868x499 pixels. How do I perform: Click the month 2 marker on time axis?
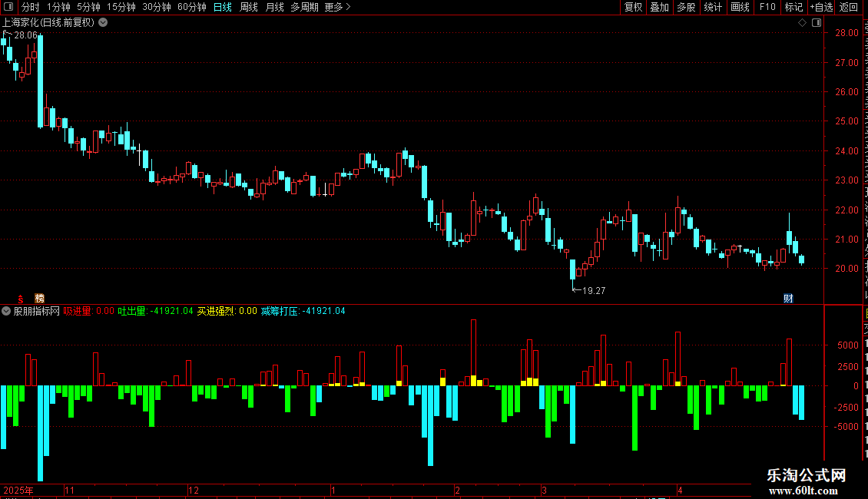pyautogui.click(x=457, y=490)
